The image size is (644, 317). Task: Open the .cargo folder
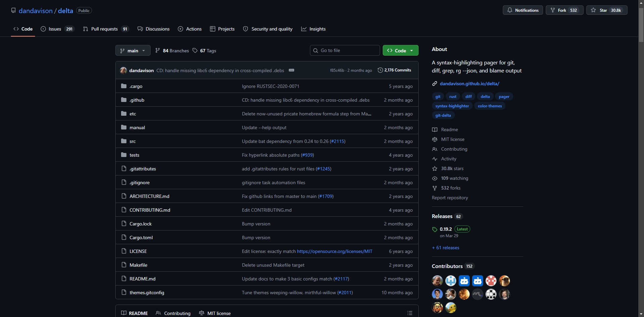(x=136, y=86)
